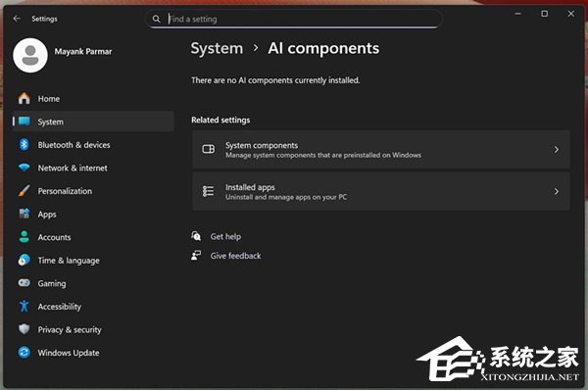The width and height of the screenshot is (588, 390).
Task: Click the Gaming controller icon
Action: [x=24, y=283]
